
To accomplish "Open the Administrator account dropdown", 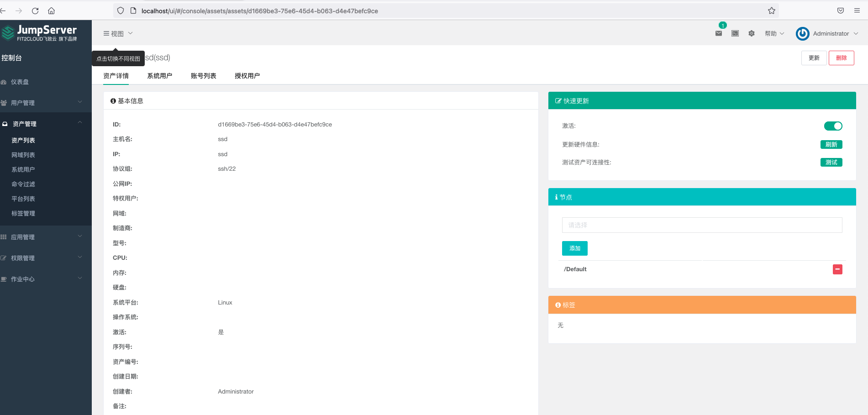I will [836, 33].
